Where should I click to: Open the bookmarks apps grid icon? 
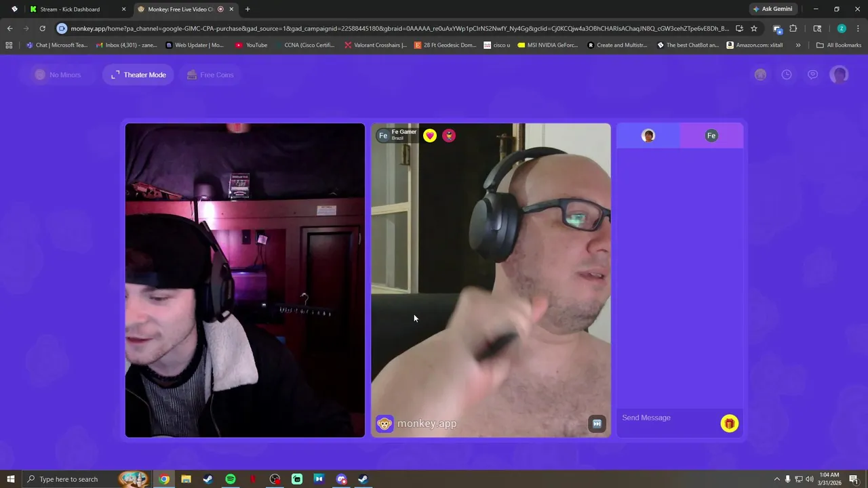pyautogui.click(x=9, y=45)
